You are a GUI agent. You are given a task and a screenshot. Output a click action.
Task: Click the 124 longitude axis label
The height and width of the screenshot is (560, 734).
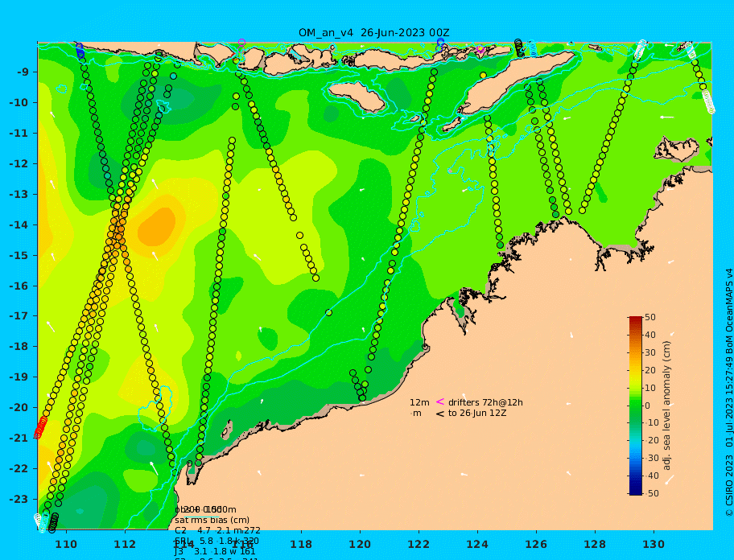(x=477, y=544)
